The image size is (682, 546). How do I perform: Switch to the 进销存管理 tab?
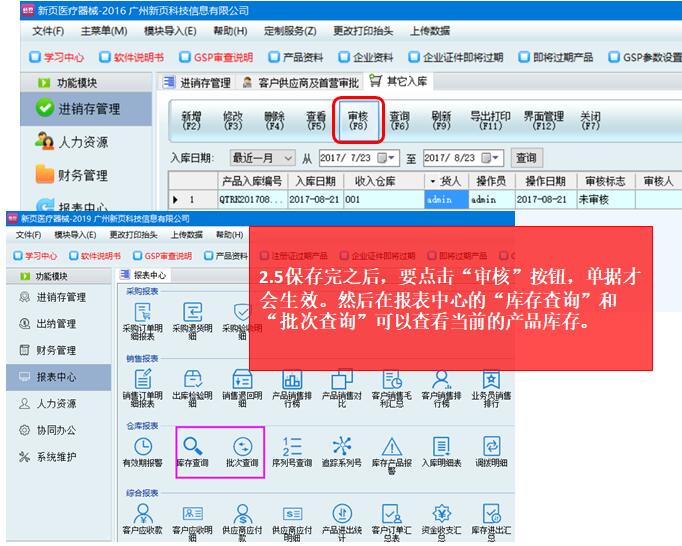205,82
